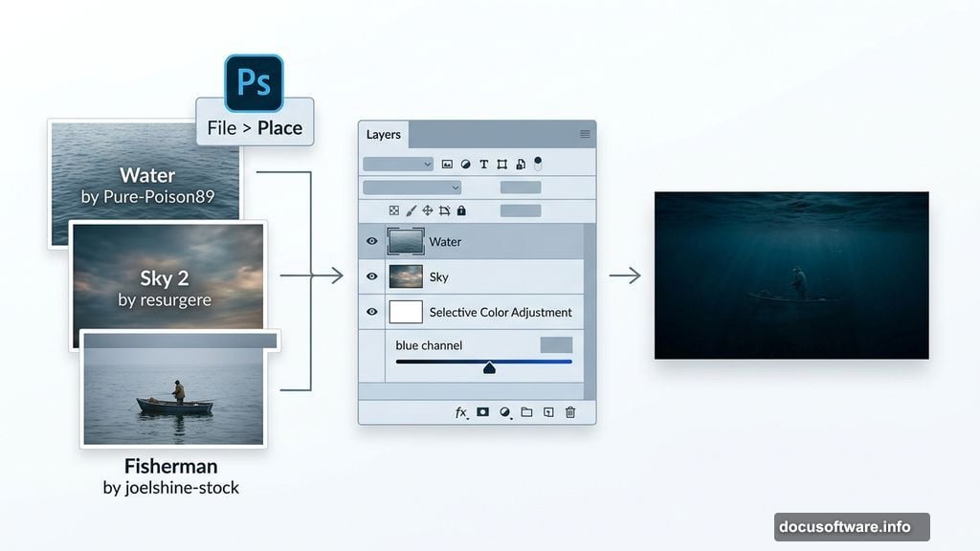Hide the Selective Color Adjustment layer
The height and width of the screenshot is (551, 980).
click(x=372, y=312)
